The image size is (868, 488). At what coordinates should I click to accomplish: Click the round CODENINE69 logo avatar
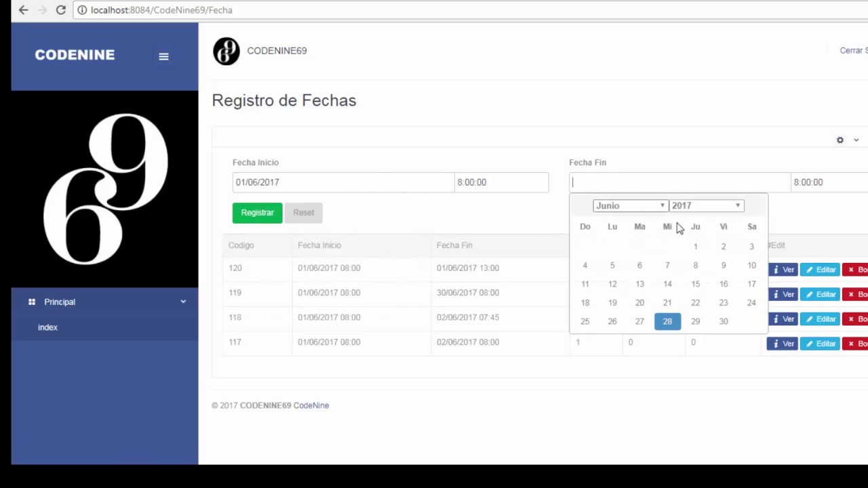[x=226, y=51]
